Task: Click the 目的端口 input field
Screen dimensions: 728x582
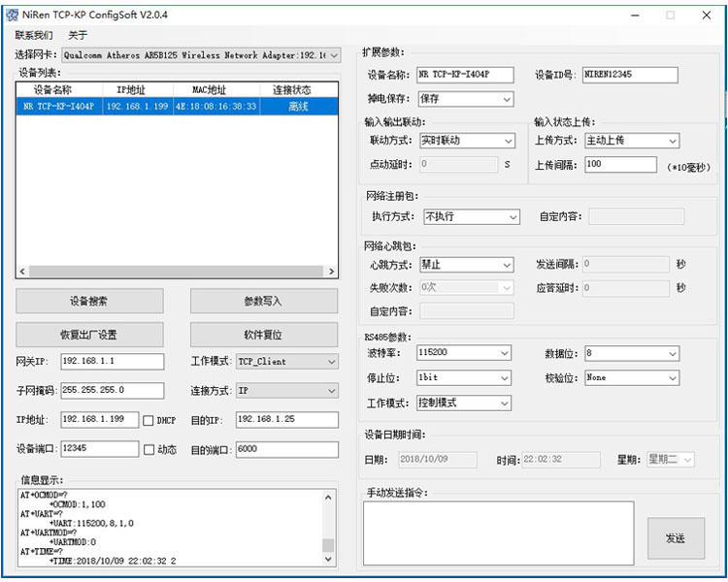Action: tap(287, 449)
